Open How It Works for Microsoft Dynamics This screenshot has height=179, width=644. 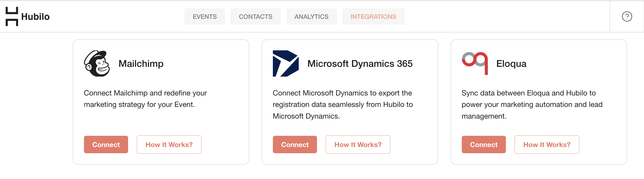(358, 144)
